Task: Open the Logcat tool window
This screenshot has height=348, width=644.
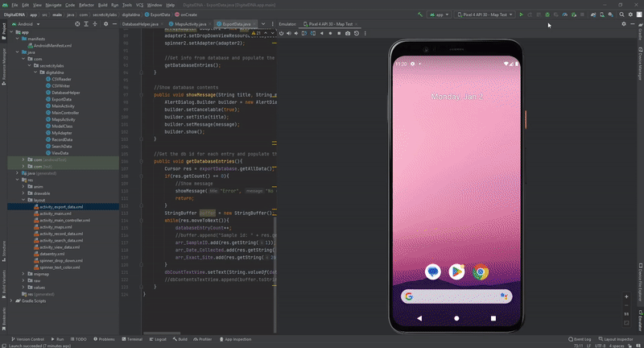Action: [x=158, y=339]
